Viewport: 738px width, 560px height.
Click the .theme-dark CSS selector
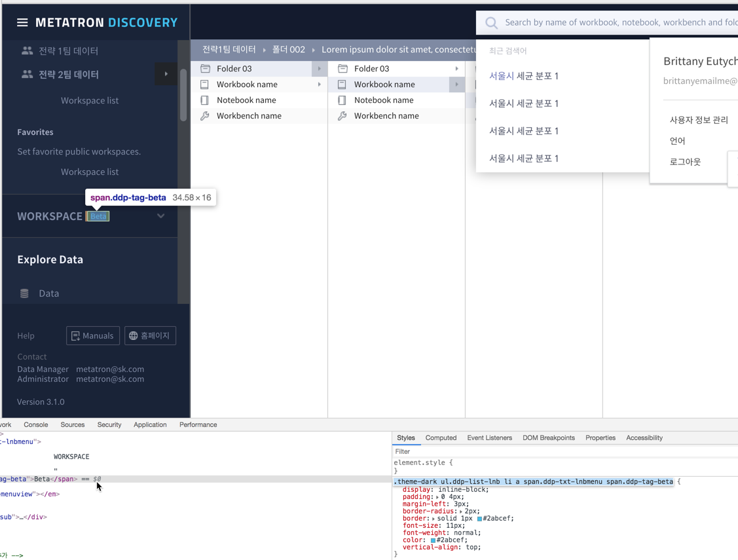[533, 481]
